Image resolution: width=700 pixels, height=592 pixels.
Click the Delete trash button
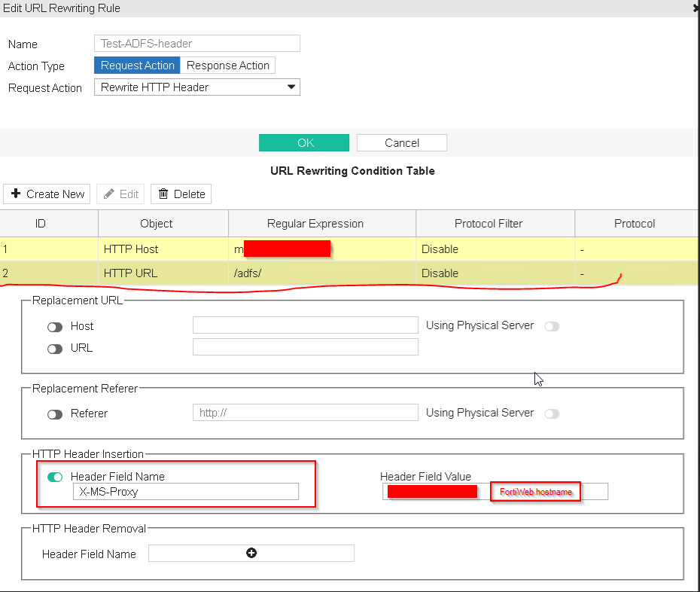[181, 194]
